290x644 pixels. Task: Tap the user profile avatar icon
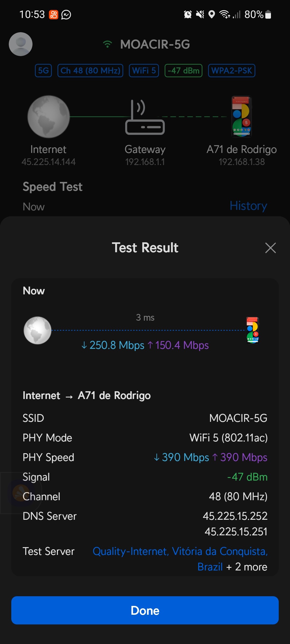point(21,44)
